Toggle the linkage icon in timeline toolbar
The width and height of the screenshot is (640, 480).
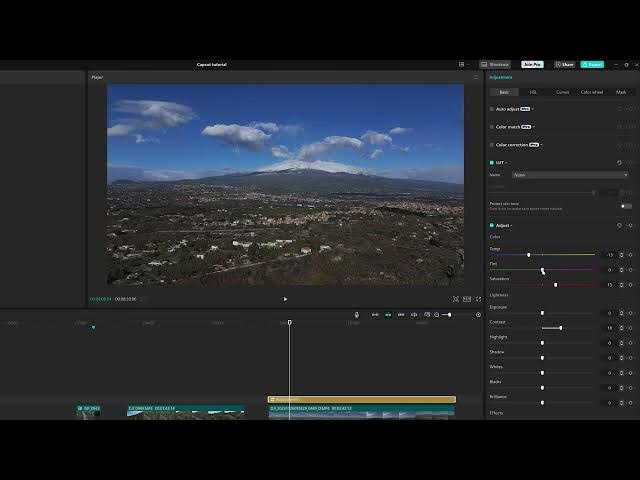pyautogui.click(x=401, y=315)
